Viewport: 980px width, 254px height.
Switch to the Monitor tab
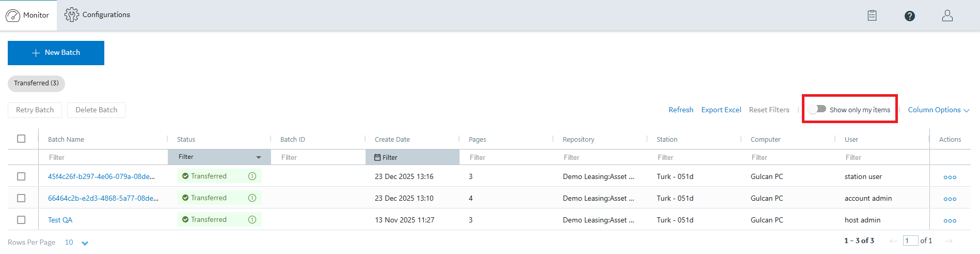tap(28, 16)
